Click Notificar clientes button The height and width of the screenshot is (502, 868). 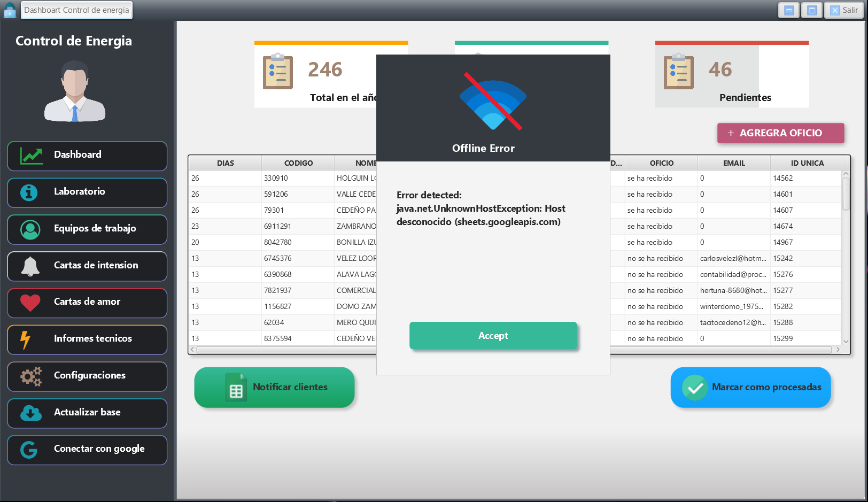click(x=274, y=387)
